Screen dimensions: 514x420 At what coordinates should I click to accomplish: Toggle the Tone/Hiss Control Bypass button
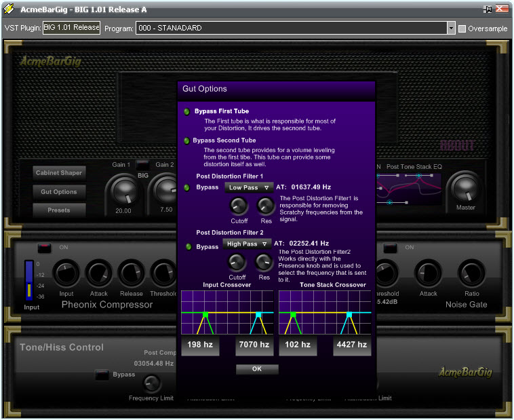[x=102, y=375]
